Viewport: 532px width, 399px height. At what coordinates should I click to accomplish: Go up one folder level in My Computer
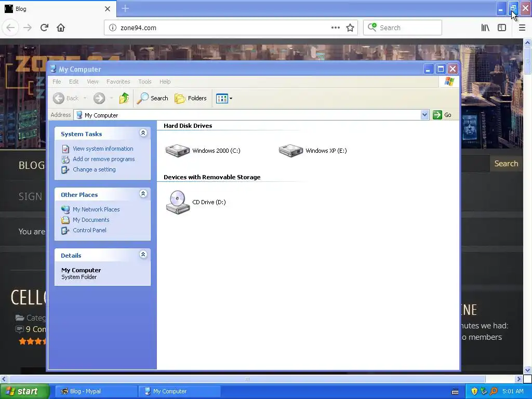coord(124,98)
